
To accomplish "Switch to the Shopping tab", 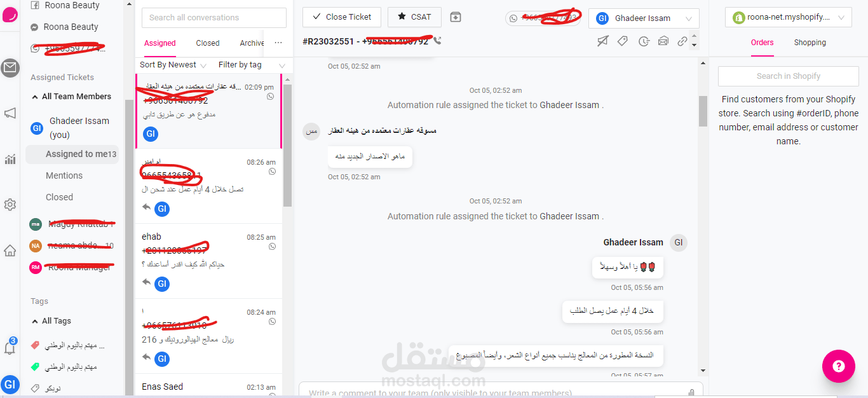I will click(810, 43).
